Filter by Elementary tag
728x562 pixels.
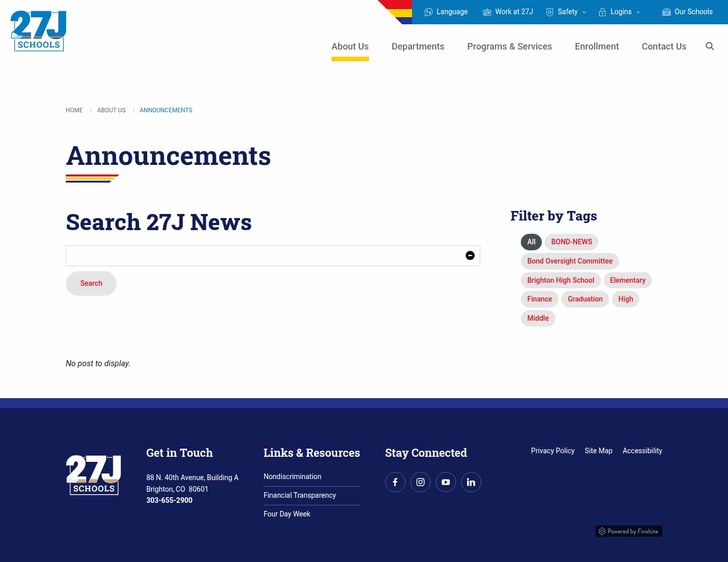tap(627, 280)
